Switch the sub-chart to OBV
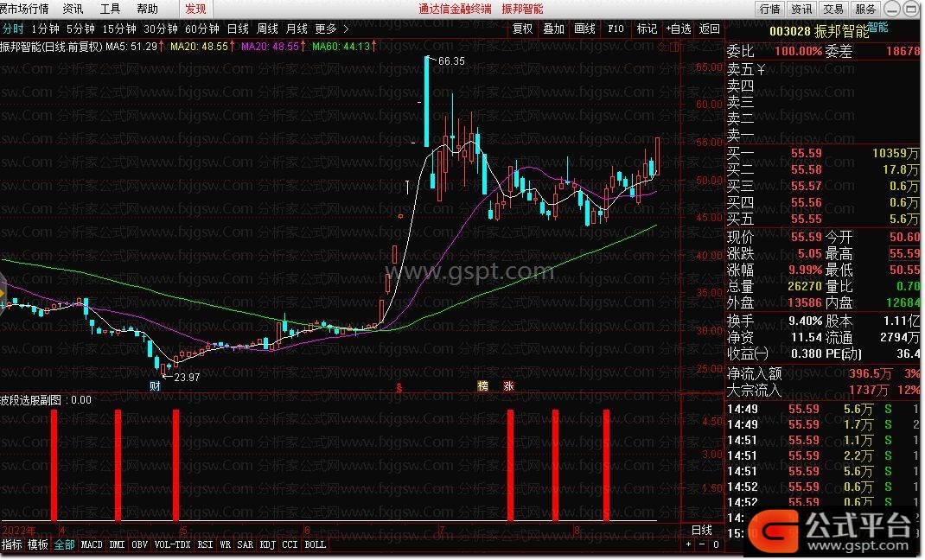Screen dimensions: 925x560 140,545
